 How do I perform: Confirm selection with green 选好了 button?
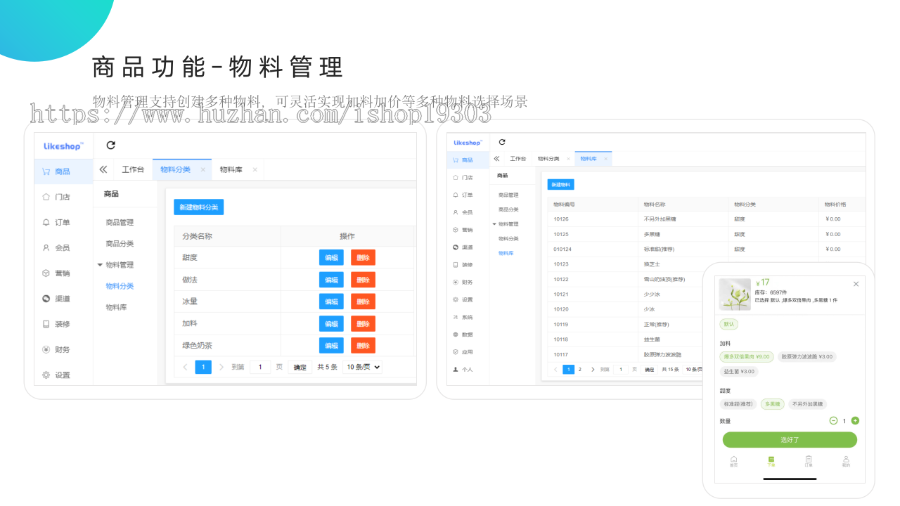click(789, 440)
